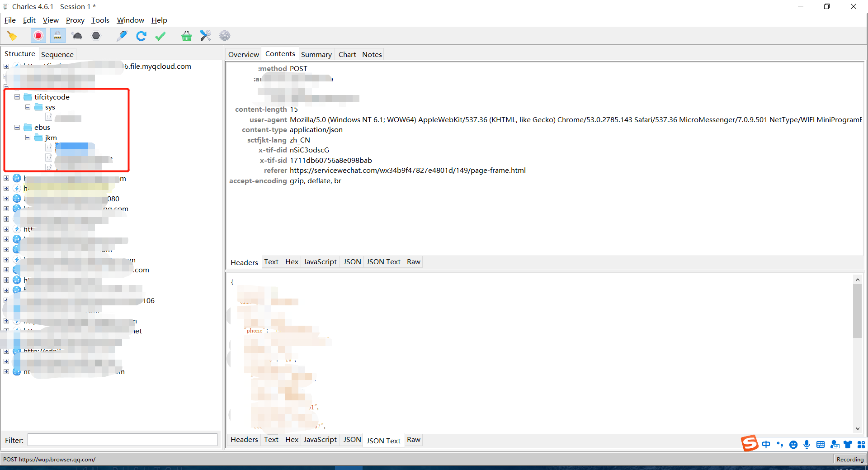This screenshot has width=868, height=470.
Task: Open Settings gear icon in toolbar
Action: point(225,36)
